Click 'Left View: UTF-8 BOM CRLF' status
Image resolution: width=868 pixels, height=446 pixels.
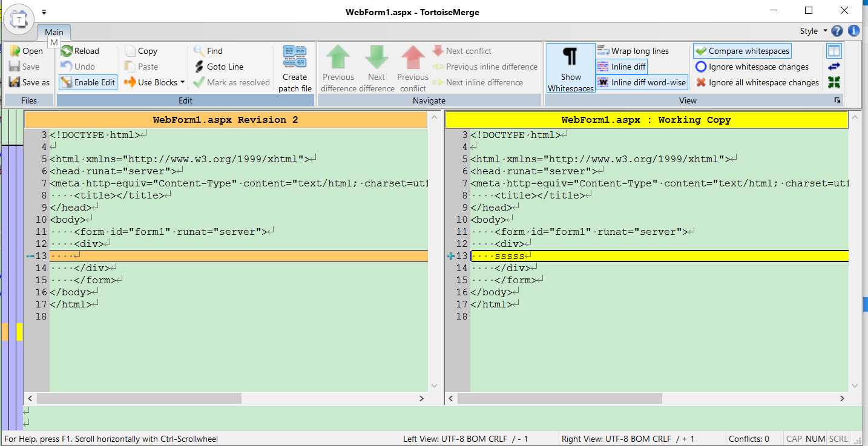[465, 439]
